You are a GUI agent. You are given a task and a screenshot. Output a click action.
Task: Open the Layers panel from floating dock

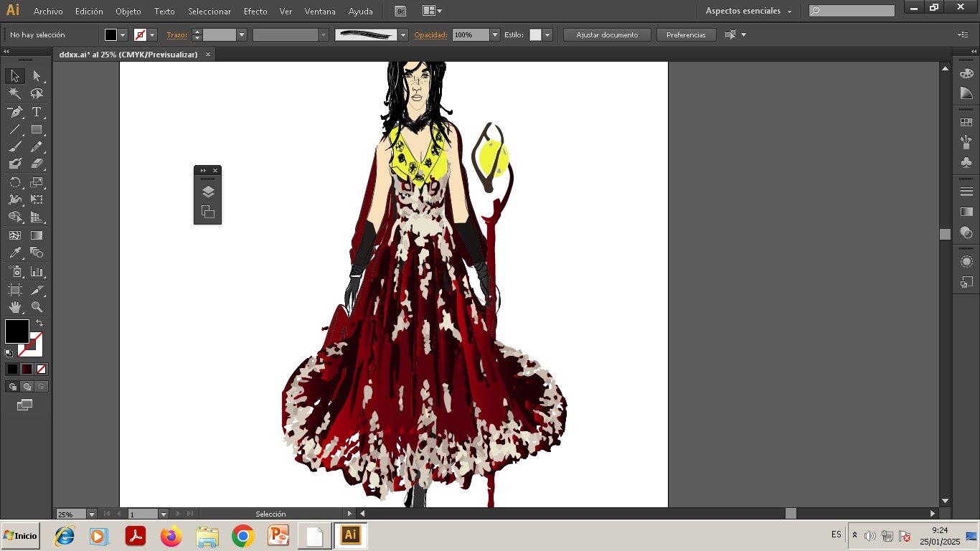coord(208,192)
